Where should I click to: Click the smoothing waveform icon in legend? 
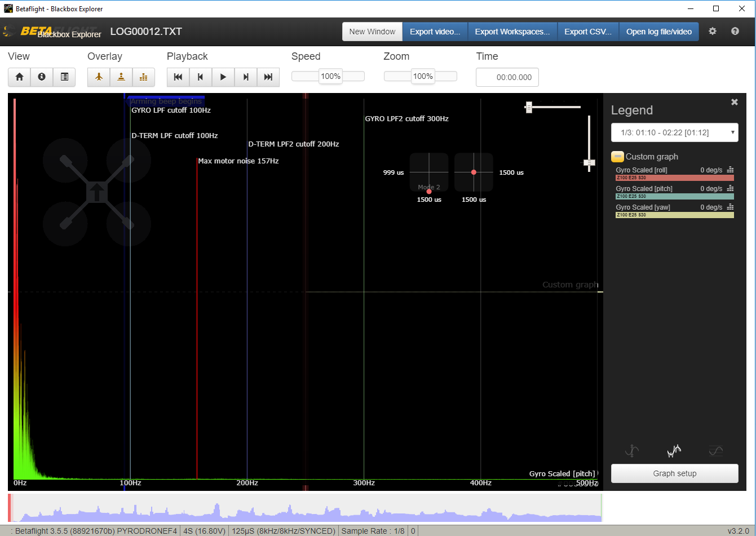pyautogui.click(x=674, y=451)
